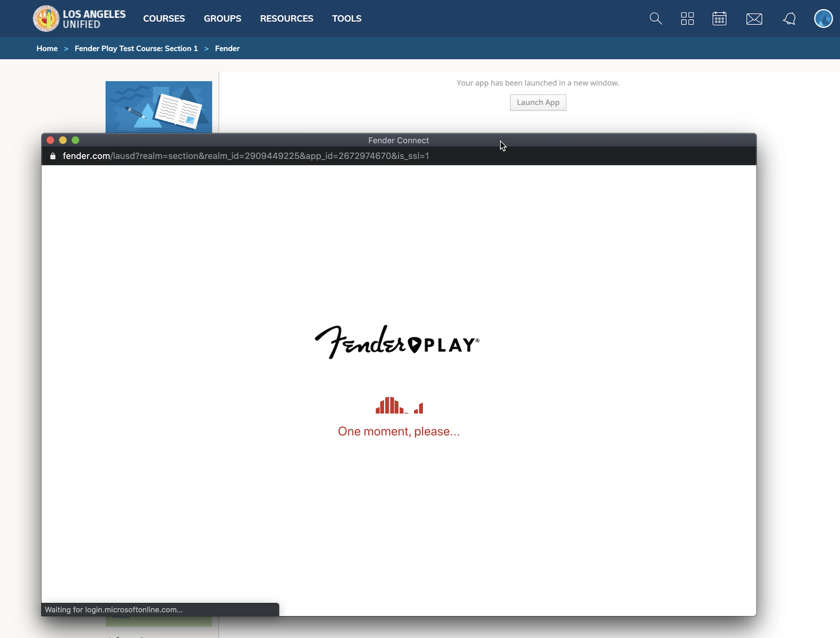Open the calendar icon in header
The image size is (840, 638).
coord(719,19)
